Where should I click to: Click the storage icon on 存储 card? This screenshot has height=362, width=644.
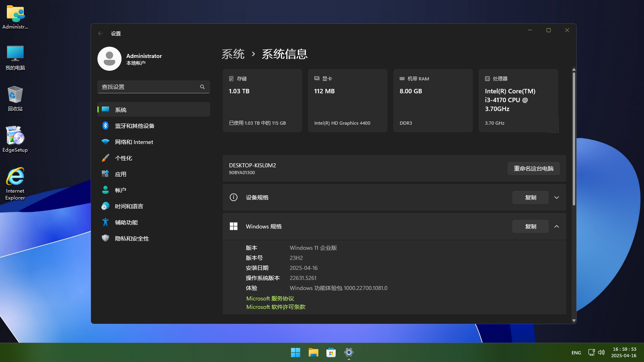pyautogui.click(x=231, y=78)
